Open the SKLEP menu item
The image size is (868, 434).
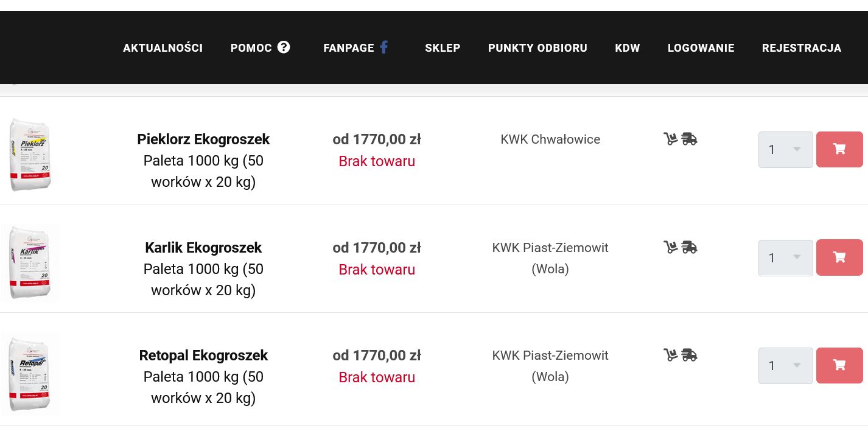[x=443, y=48]
